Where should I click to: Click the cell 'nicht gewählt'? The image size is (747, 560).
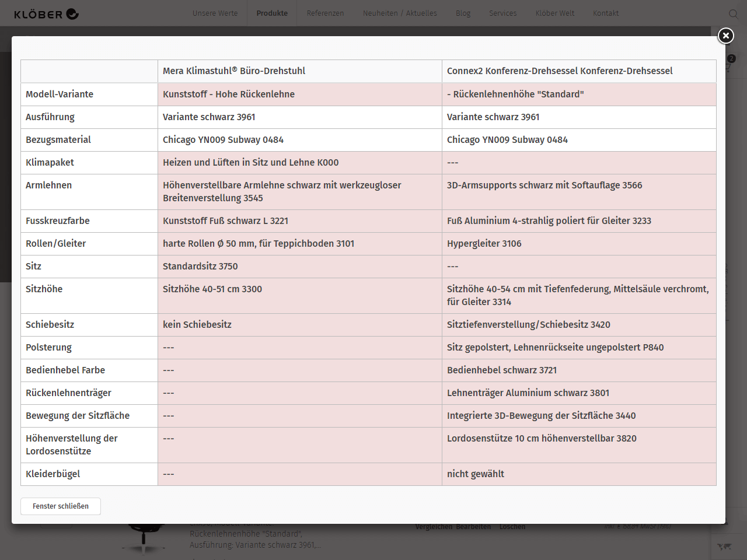click(x=579, y=474)
